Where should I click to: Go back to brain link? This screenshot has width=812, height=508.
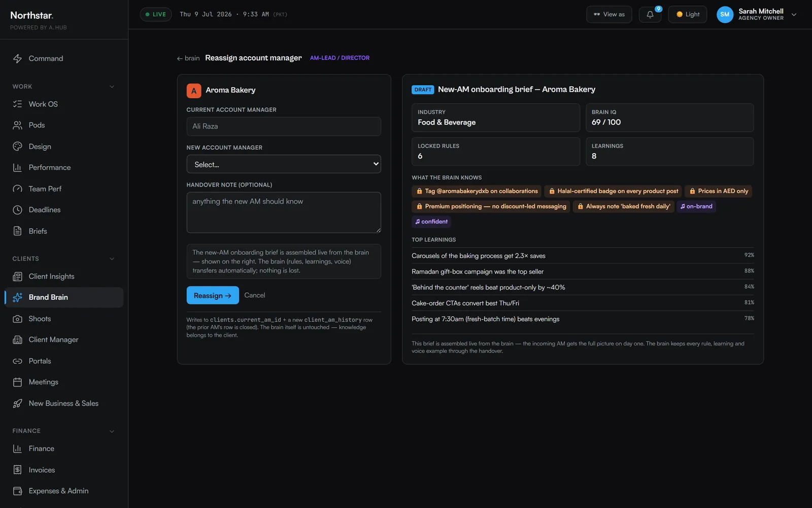click(188, 58)
